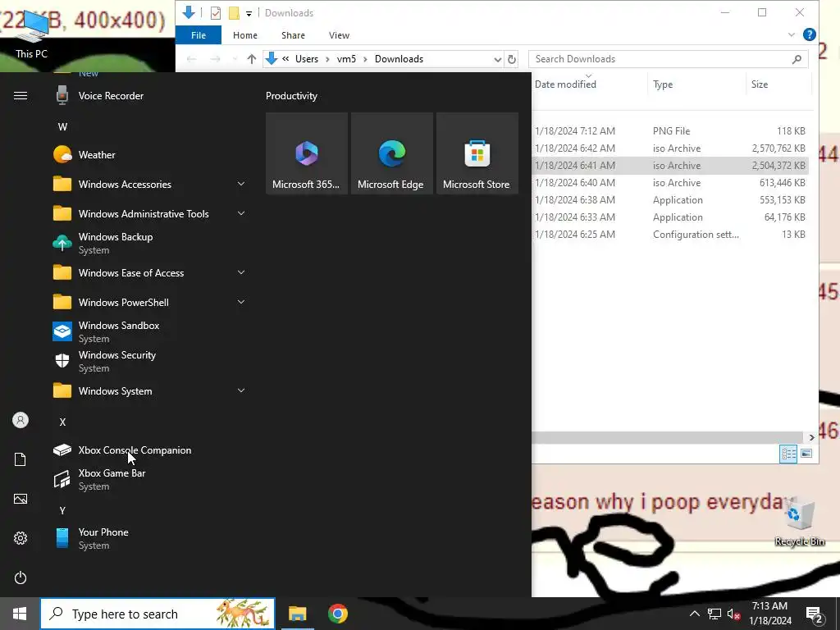Switch to large thumbnails view

[x=806, y=454]
